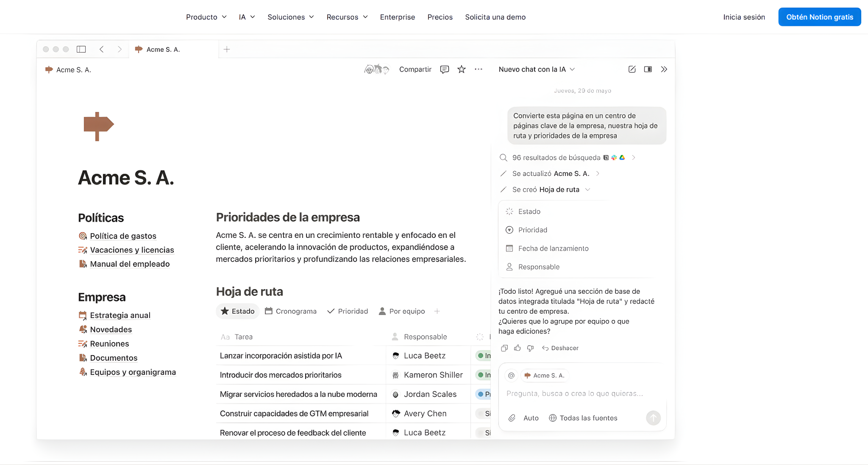
Task: Click the AI prompt input field
Action: (x=575, y=394)
